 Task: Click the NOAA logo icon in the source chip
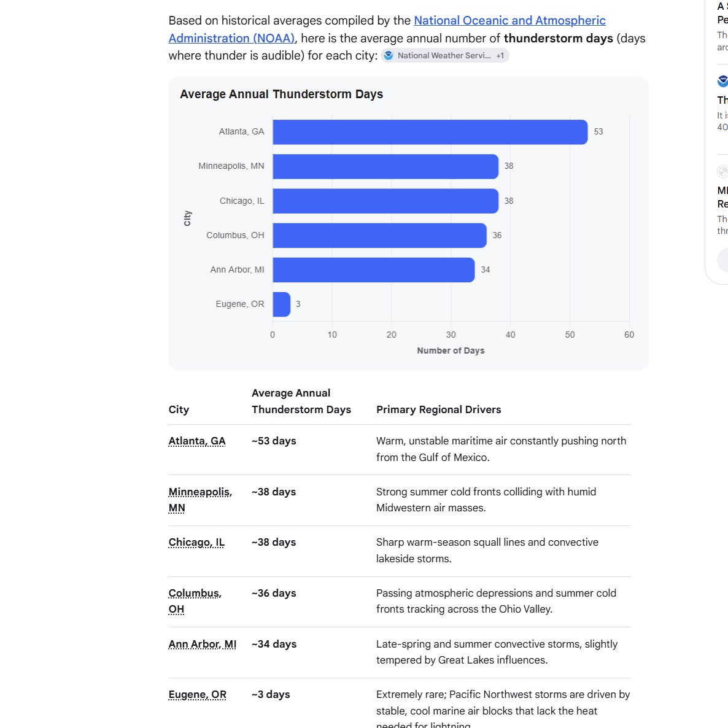(389, 56)
